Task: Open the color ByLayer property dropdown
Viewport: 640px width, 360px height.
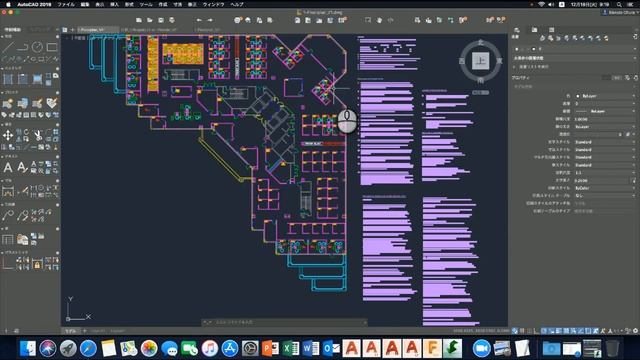Action: coord(605,96)
